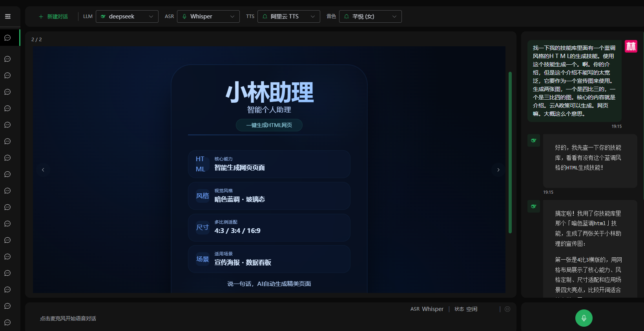Click the green vertical scrollbar of preview panel
The height and width of the screenshot is (331, 644).
click(x=510, y=153)
